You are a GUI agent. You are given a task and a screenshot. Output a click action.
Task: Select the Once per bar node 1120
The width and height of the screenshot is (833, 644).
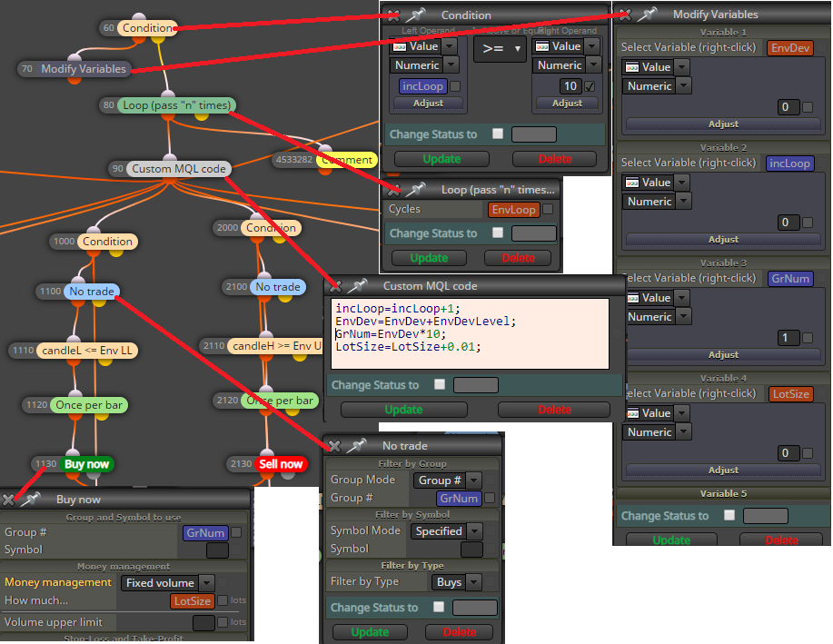(89, 405)
